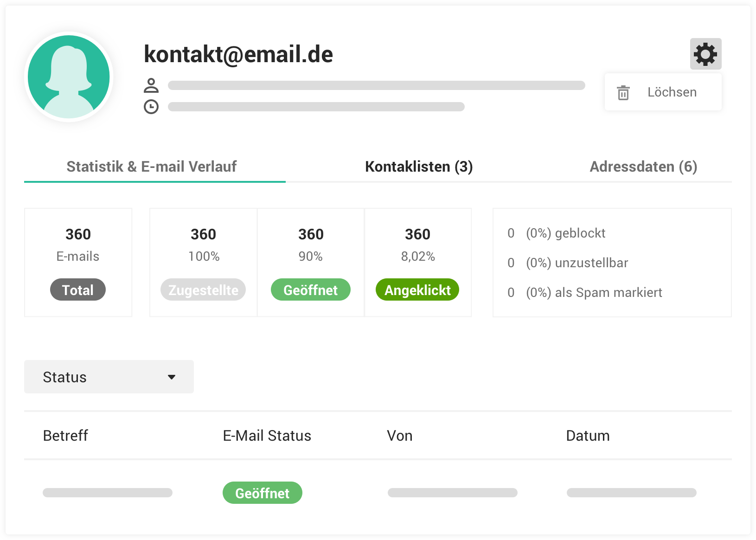Toggle the Total filter badge

pos(78,289)
